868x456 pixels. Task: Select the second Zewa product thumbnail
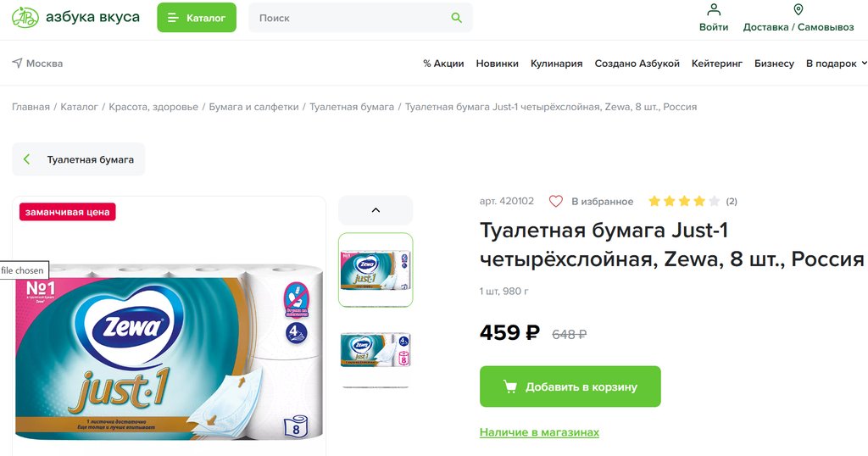(x=376, y=350)
